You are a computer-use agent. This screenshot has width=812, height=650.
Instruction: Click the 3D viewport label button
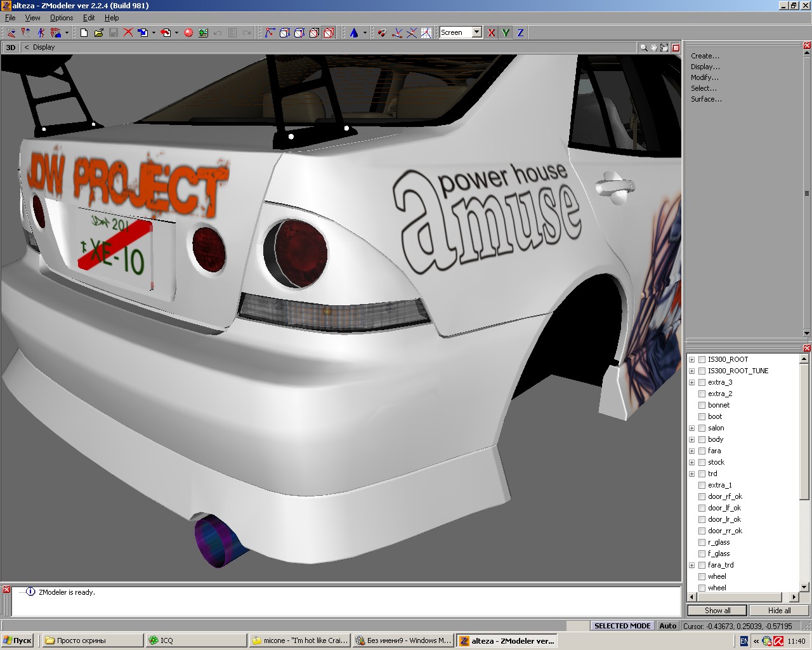(11, 48)
